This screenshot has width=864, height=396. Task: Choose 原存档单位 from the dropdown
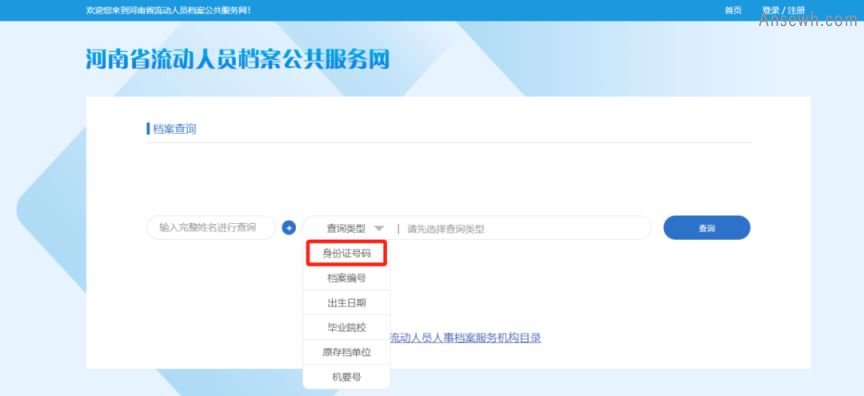click(347, 352)
